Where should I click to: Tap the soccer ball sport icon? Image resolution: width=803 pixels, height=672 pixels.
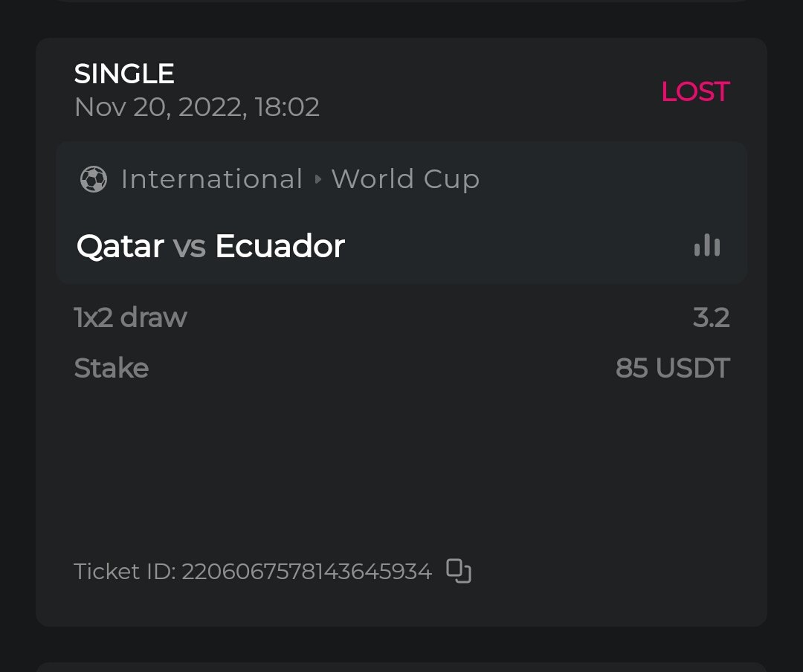click(x=93, y=179)
